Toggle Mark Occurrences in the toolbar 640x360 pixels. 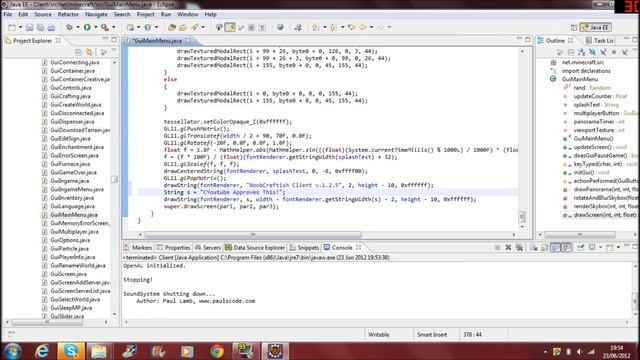[x=230, y=27]
